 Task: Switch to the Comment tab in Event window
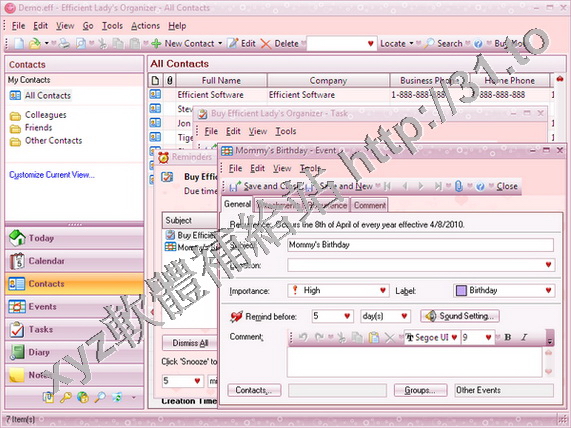(x=369, y=205)
